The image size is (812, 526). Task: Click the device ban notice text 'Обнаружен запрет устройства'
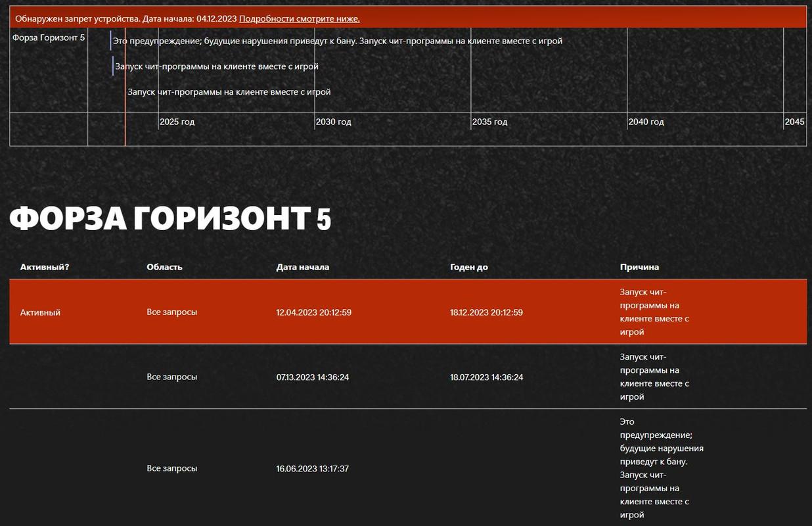coord(76,18)
